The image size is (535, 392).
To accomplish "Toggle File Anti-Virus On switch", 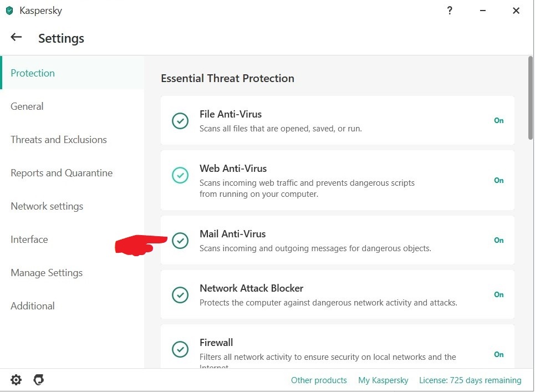I will (x=498, y=120).
